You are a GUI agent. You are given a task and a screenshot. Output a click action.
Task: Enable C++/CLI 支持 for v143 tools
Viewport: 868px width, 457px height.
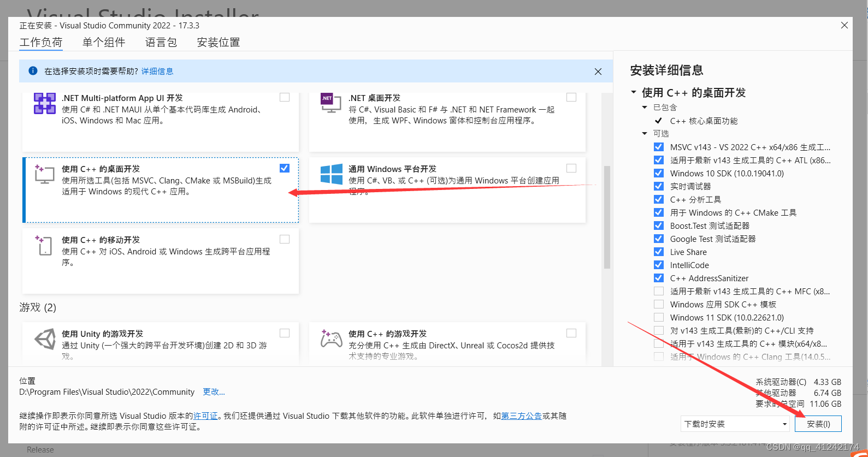pos(659,330)
